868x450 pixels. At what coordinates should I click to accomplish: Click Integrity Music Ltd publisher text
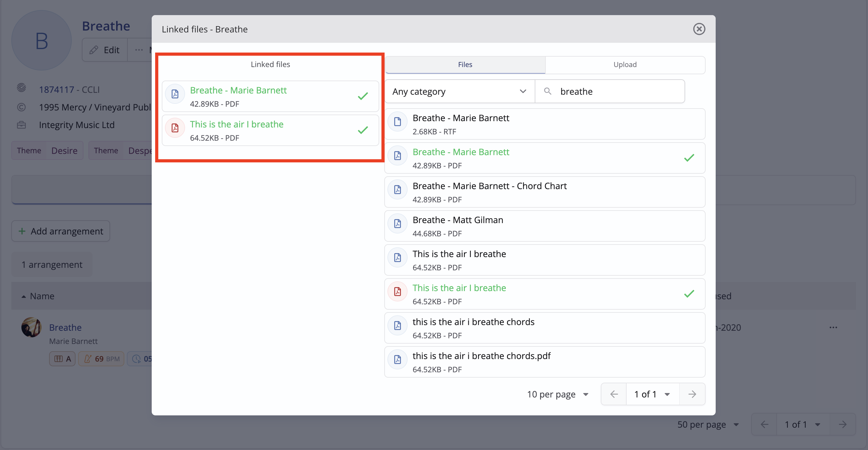77,125
